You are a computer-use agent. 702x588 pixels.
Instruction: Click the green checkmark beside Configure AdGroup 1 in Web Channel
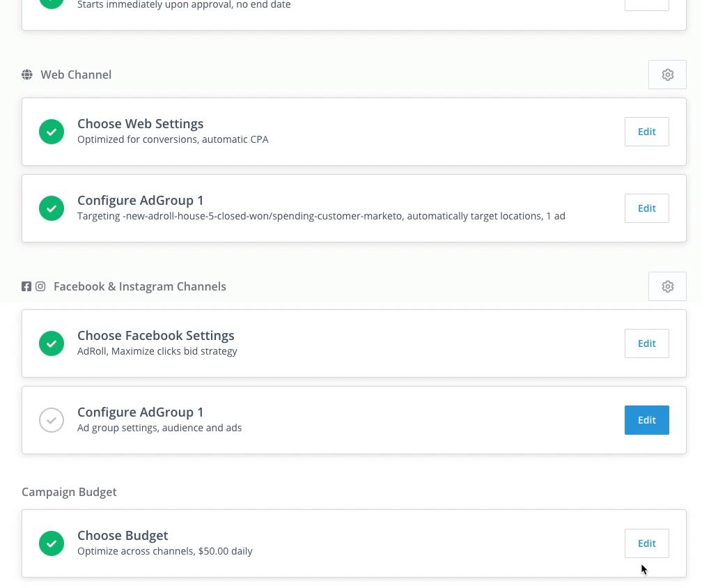coord(52,208)
